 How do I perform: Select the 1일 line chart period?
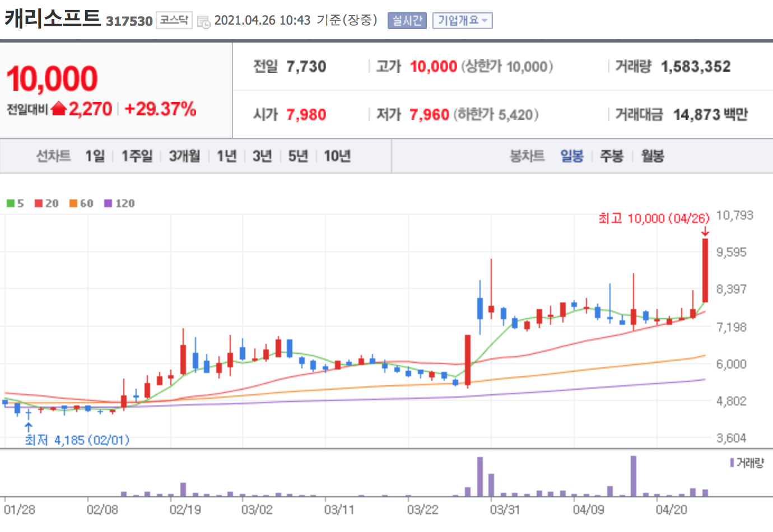pyautogui.click(x=95, y=156)
